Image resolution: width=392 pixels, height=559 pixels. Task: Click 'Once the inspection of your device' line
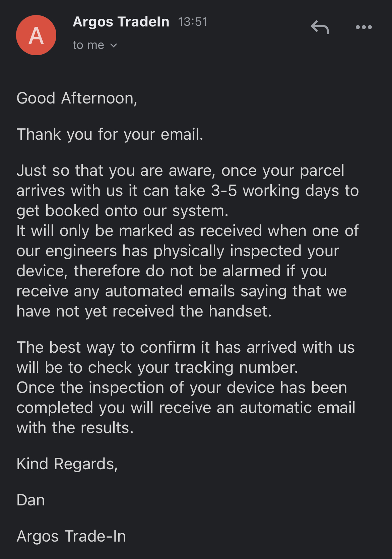pyautogui.click(x=182, y=388)
